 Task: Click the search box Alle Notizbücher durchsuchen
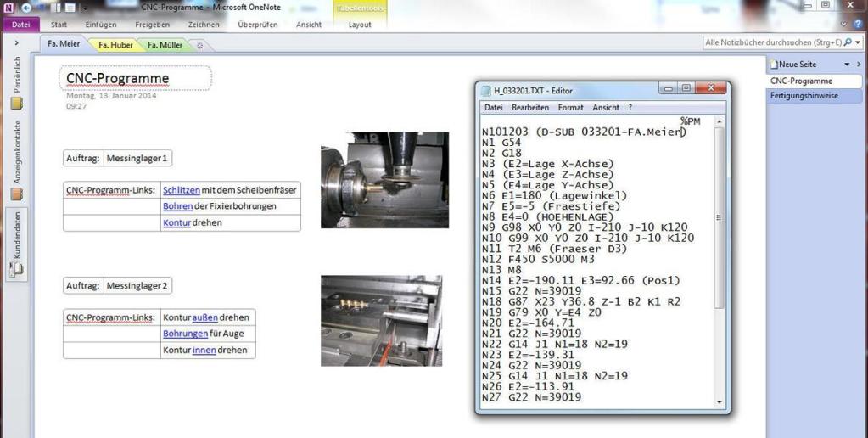[x=773, y=42]
